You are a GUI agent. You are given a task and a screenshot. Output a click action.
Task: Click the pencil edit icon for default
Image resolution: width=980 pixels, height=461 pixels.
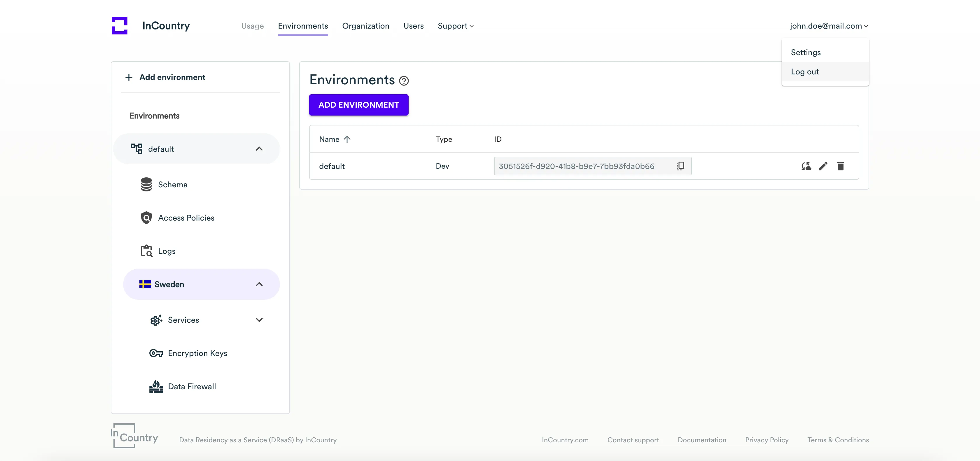(x=823, y=166)
